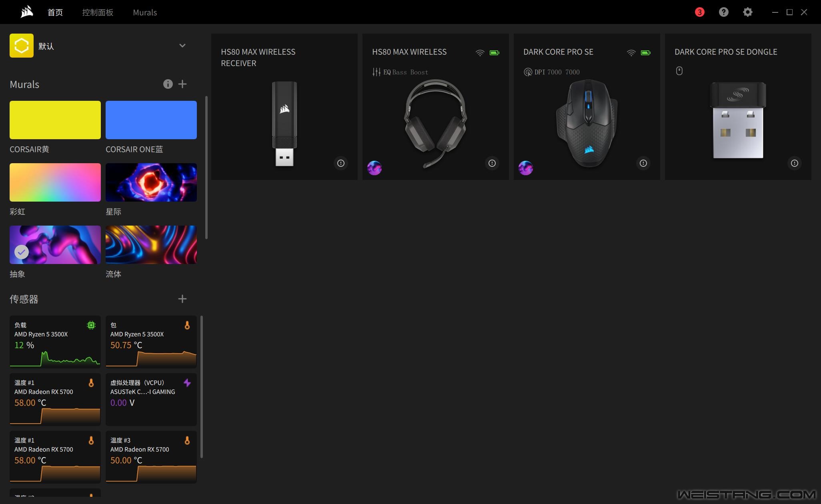Switch to 首页 tab
This screenshot has width=821, height=504.
pos(55,12)
